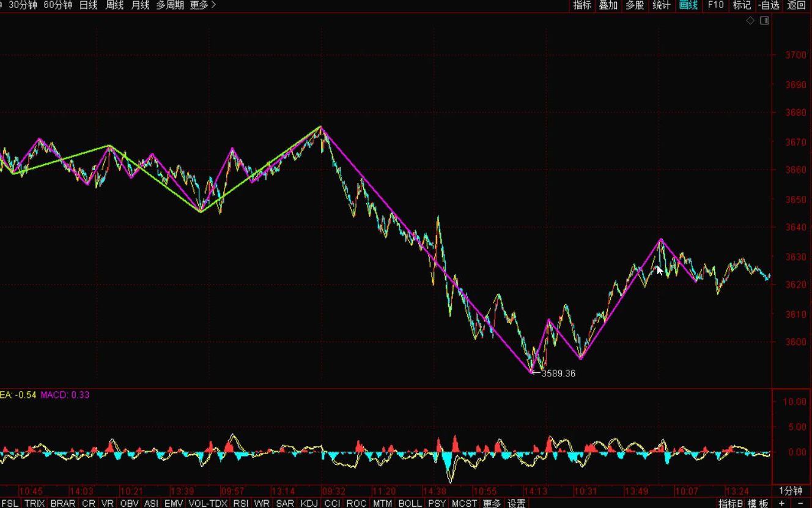Click the 14:13 time axis label
812x508 pixels.
(x=534, y=491)
